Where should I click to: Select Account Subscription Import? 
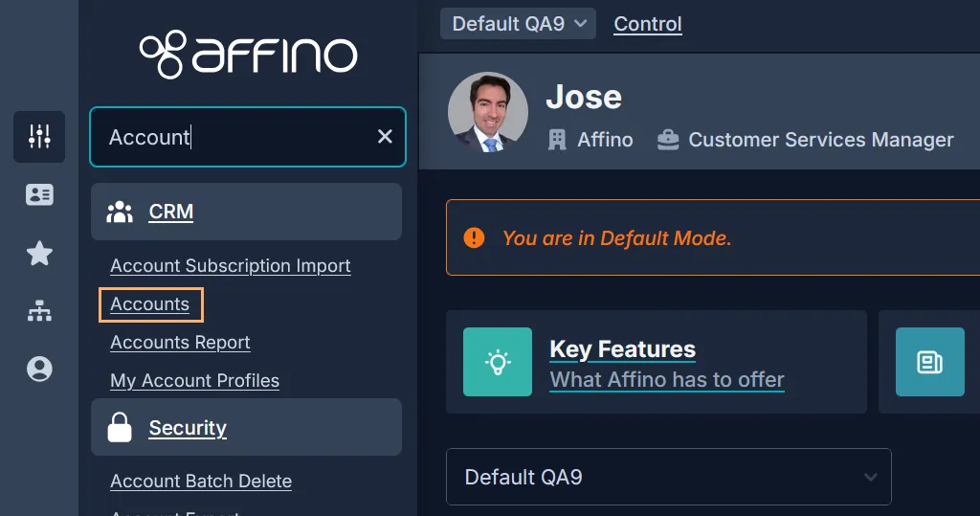231,266
